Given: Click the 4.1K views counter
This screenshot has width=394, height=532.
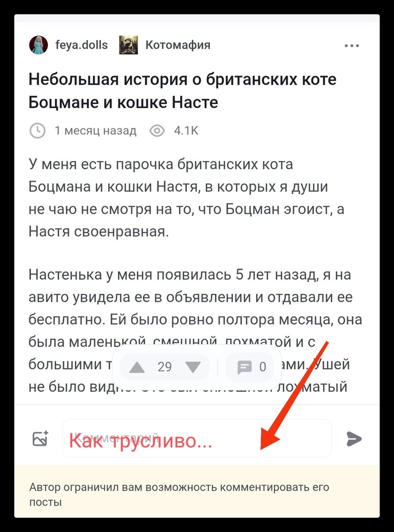Looking at the screenshot, I should [x=186, y=131].
